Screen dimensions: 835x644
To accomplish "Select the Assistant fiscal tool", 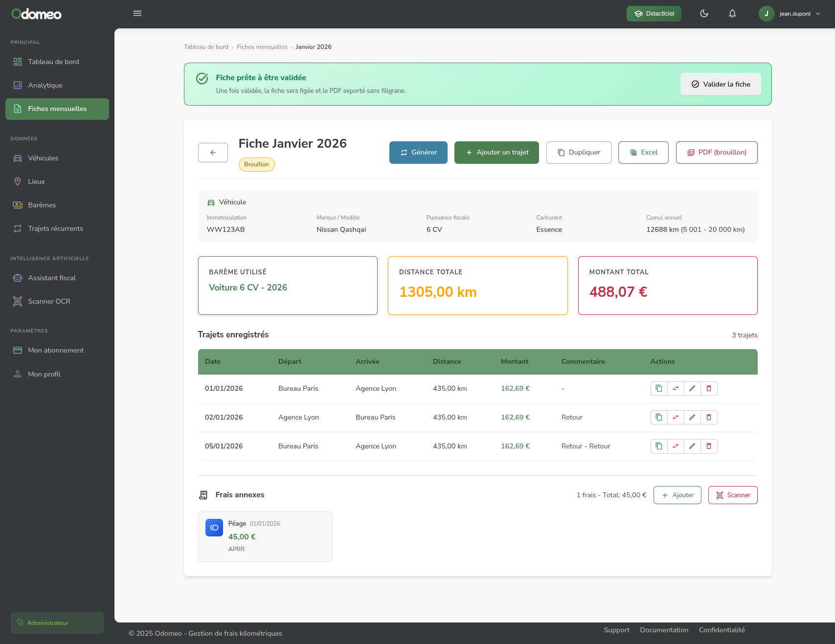I will [x=52, y=278].
